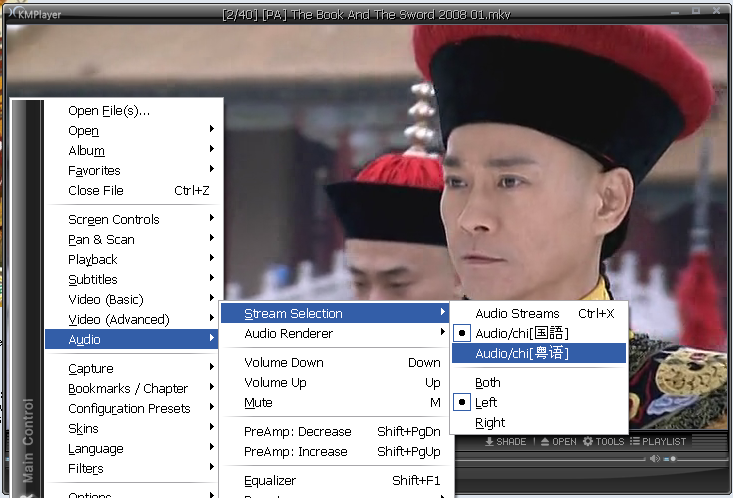
Task: Maximize the KMPlayer window
Action: [x=696, y=10]
